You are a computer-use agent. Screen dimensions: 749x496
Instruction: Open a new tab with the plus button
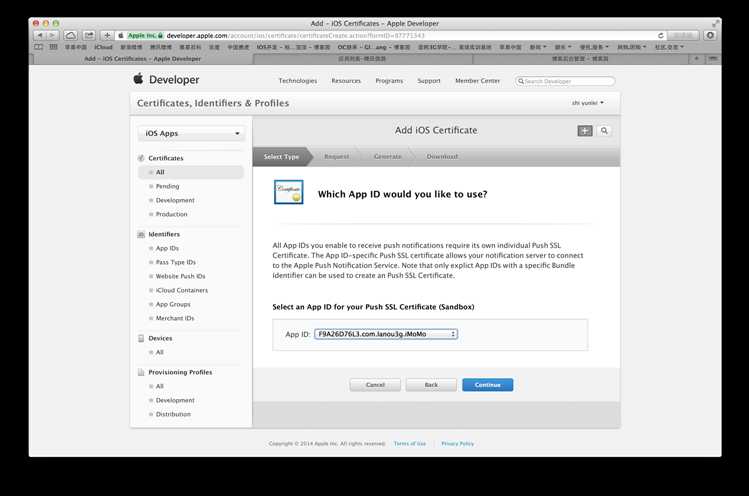[696, 58]
